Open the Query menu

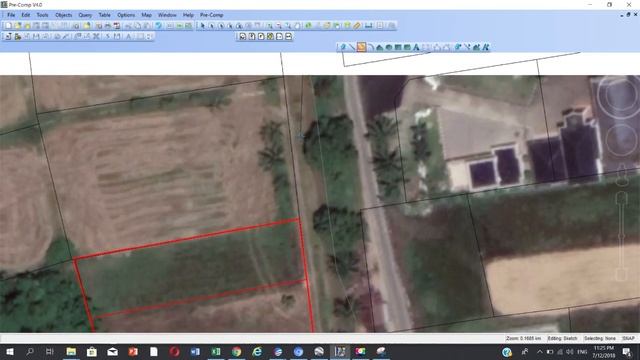tap(85, 15)
